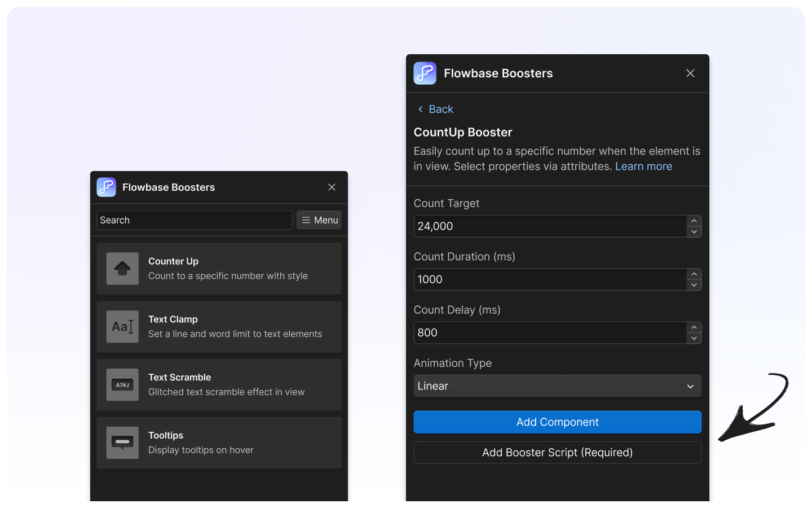The width and height of the screenshot is (812, 508).
Task: Click the Flowbase logo in the CountUp panel
Action: 425,73
